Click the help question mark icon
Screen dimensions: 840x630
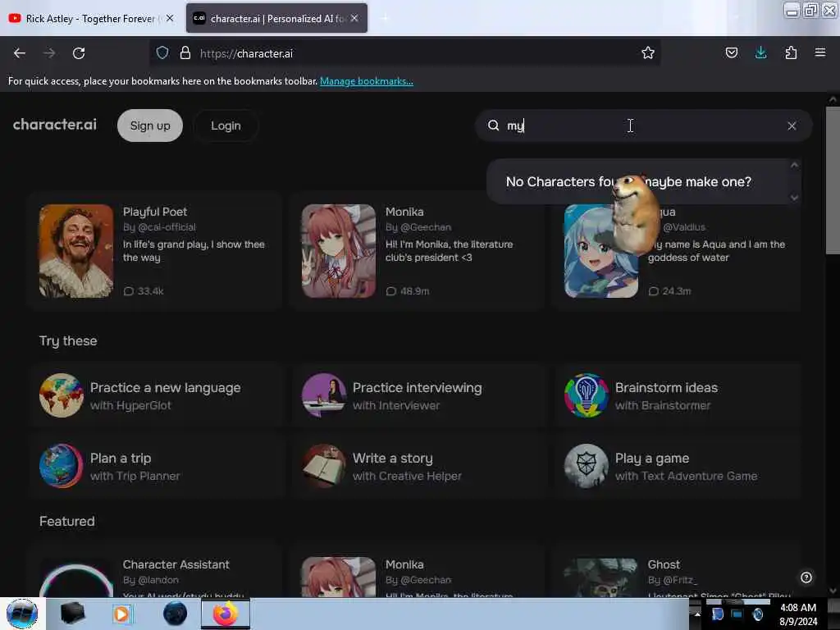pos(806,577)
